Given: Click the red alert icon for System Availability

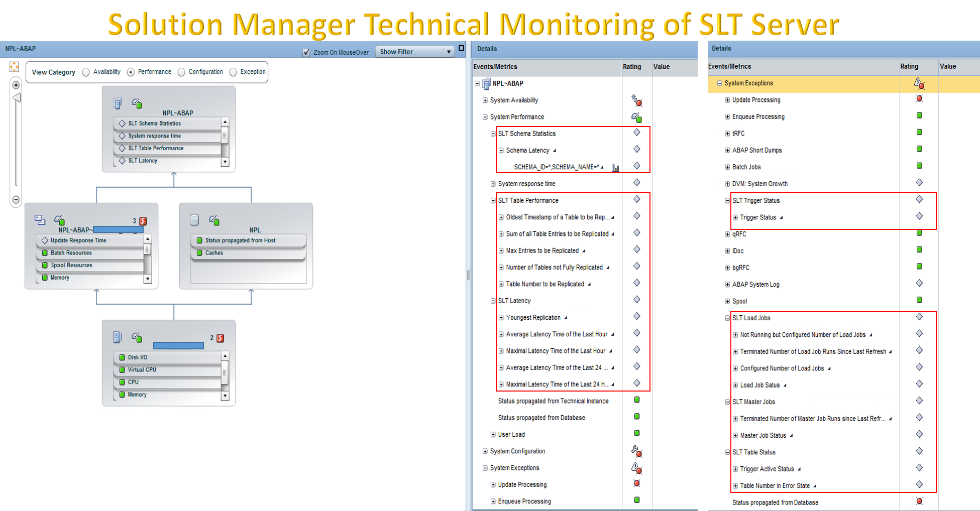Looking at the screenshot, I should pyautogui.click(x=638, y=103).
